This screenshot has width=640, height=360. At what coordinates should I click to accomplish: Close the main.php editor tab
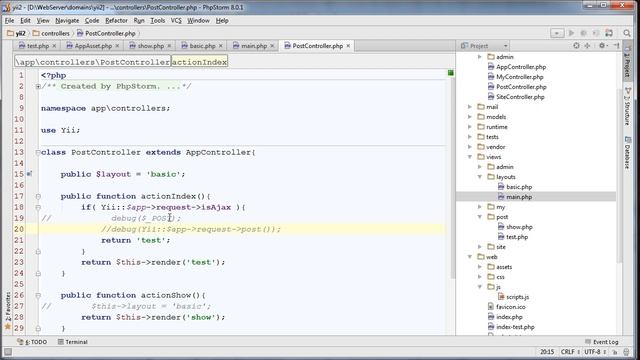272,46
